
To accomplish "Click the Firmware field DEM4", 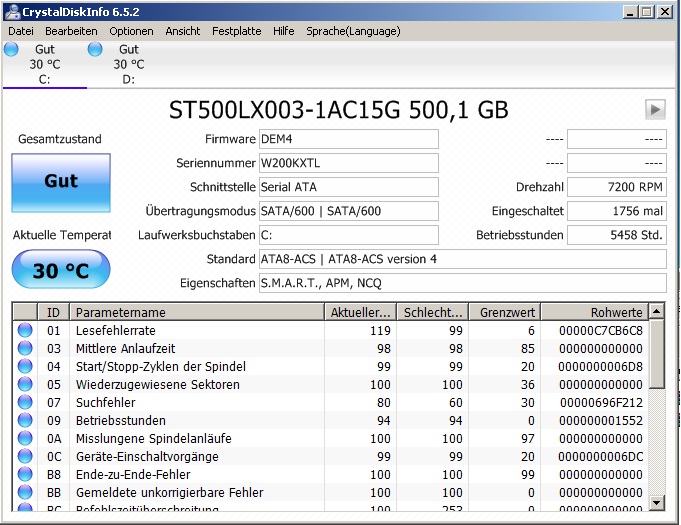I will point(349,139).
